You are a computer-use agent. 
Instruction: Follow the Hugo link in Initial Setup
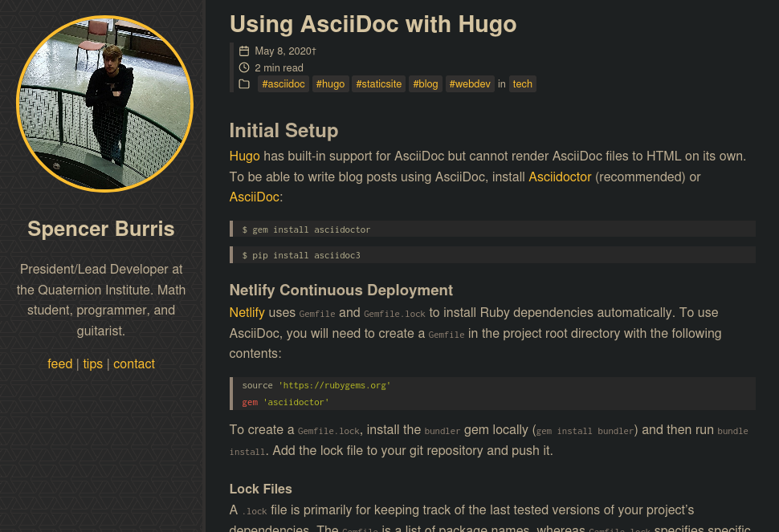tap(244, 156)
